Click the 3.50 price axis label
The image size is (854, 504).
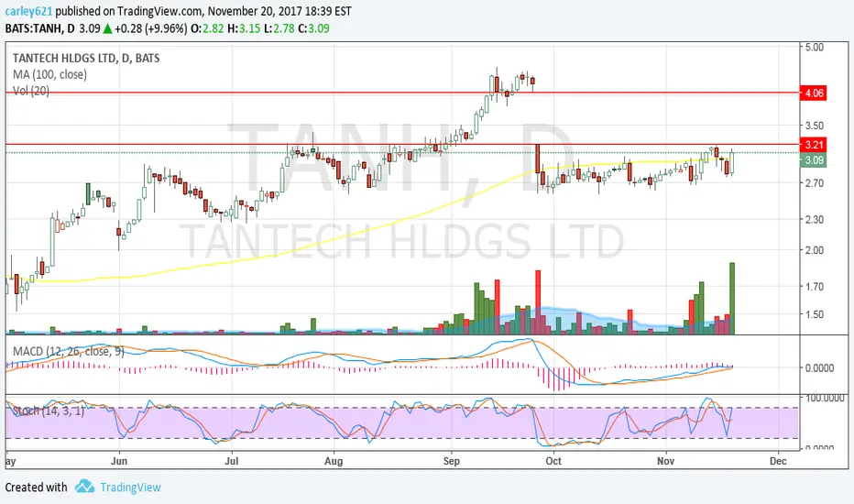(x=815, y=126)
